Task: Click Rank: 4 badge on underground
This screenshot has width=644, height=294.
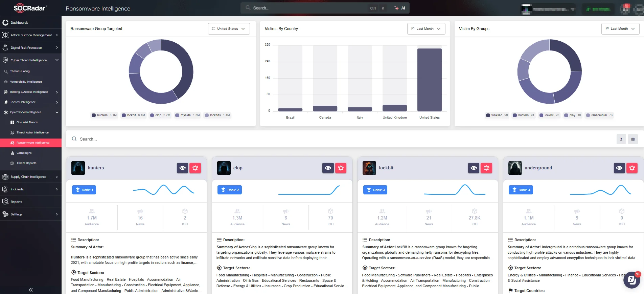Action: (521, 190)
